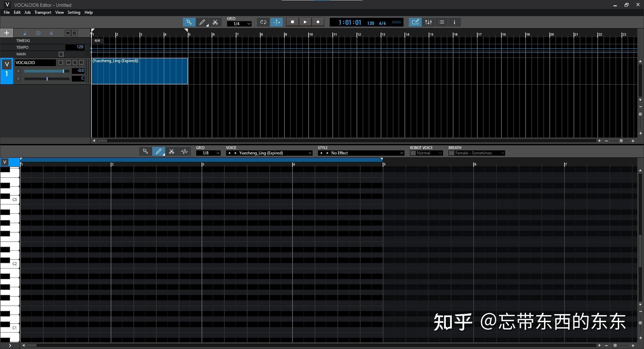The height and width of the screenshot is (349, 644).
Task: Open the Edit panel toggle icon
Action: 415,22
